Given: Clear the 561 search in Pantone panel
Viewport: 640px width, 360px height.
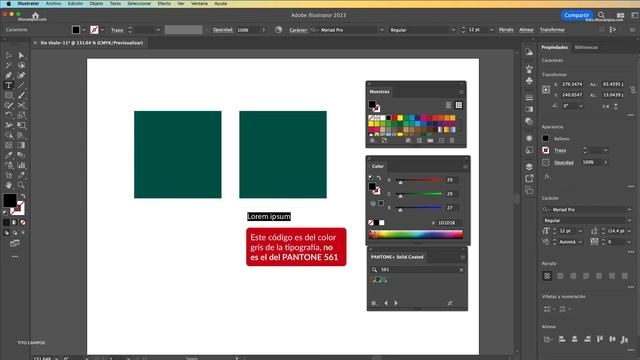Looking at the screenshot, I should (x=461, y=270).
